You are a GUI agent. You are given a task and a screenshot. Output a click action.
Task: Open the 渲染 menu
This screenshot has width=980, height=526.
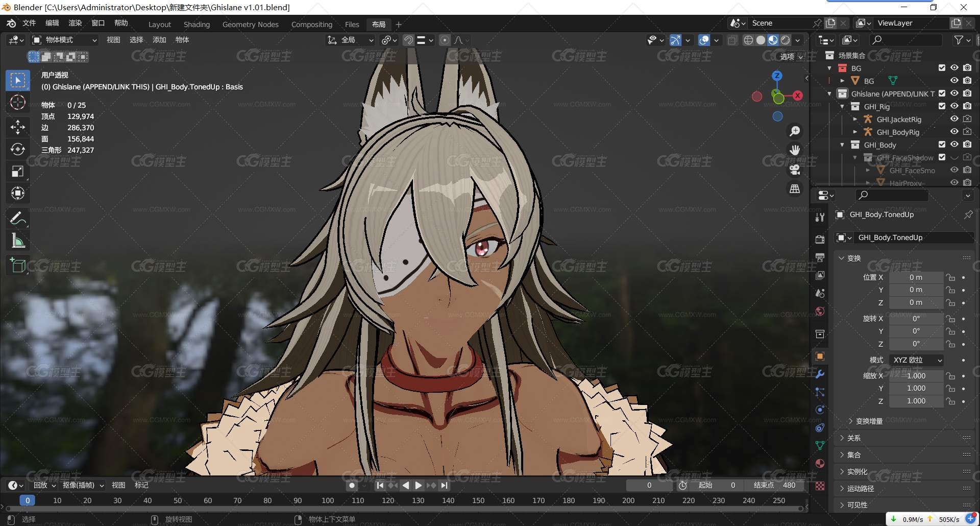tap(75, 23)
